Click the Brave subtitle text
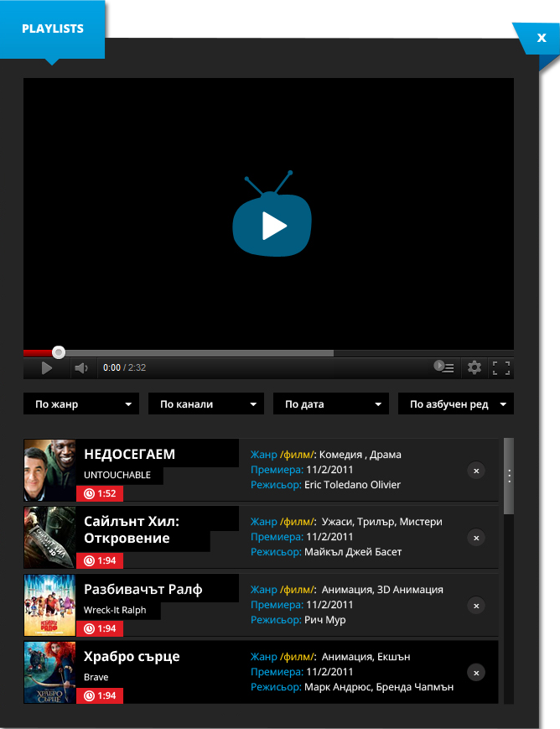The image size is (560, 729). 96,677
